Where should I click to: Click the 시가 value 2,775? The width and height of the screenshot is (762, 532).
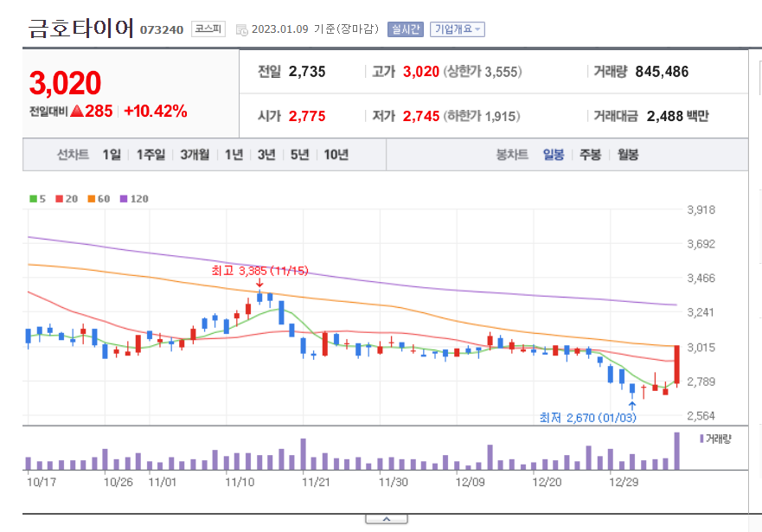307,117
